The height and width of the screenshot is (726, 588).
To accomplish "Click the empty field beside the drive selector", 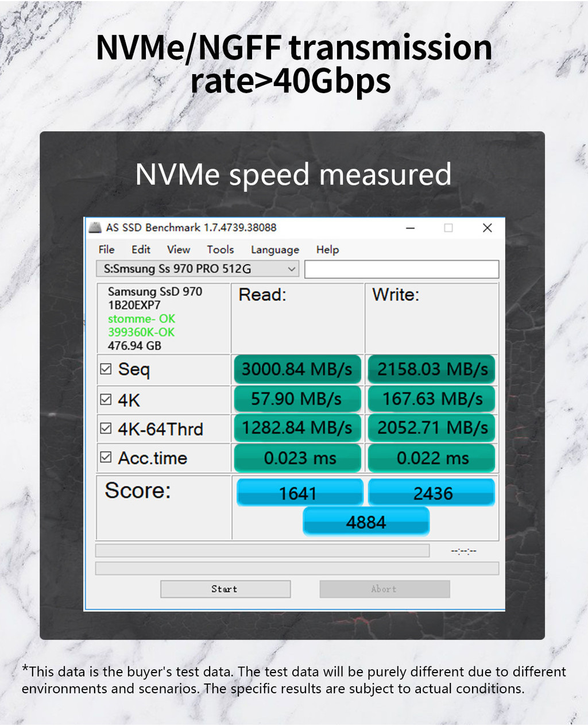I will coord(401,269).
